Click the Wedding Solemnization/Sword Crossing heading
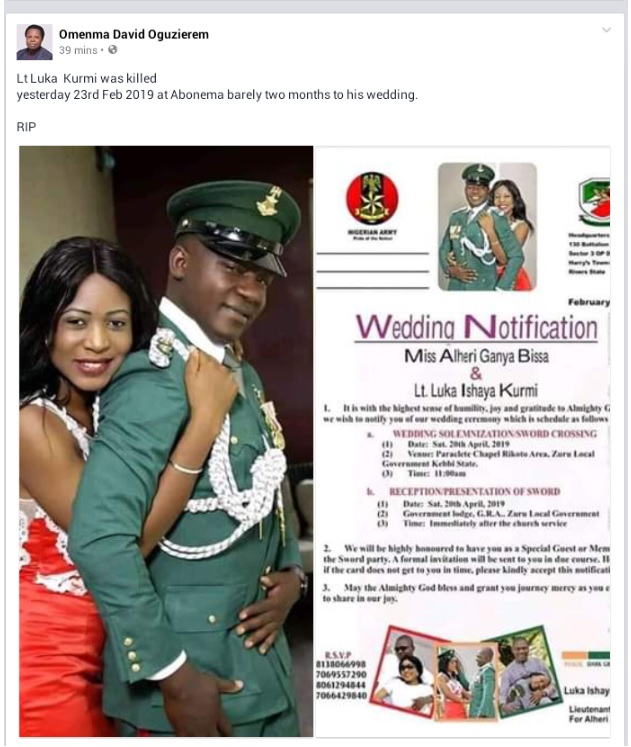The image size is (631, 747). 494,434
